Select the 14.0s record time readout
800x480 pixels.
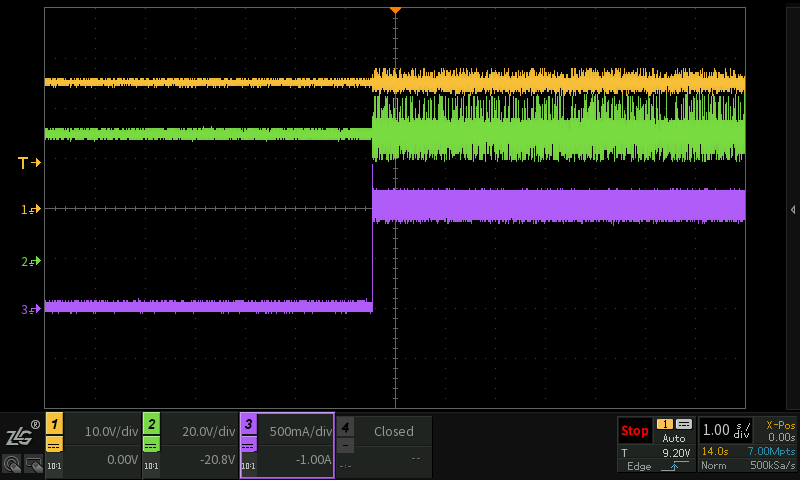tap(715, 451)
